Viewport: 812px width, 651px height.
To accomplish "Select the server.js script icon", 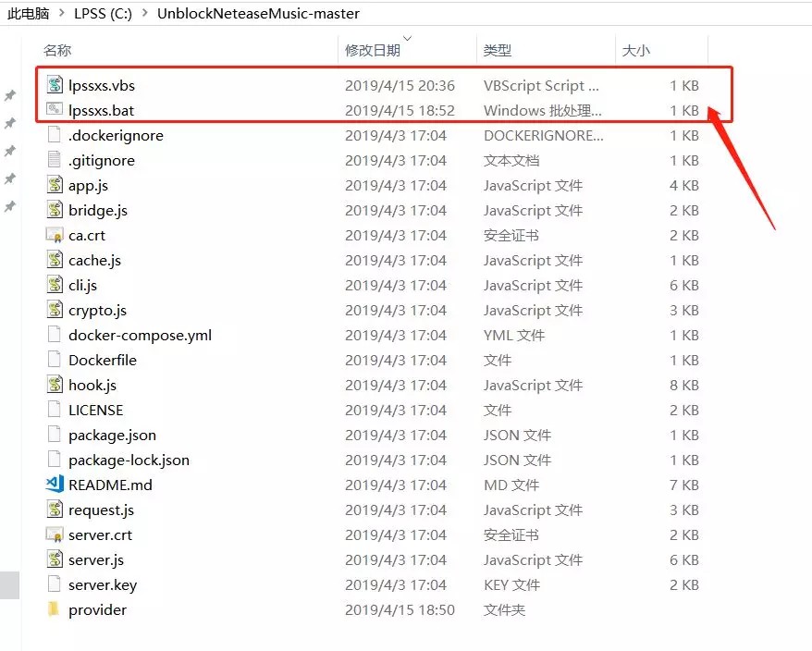I will [x=55, y=559].
